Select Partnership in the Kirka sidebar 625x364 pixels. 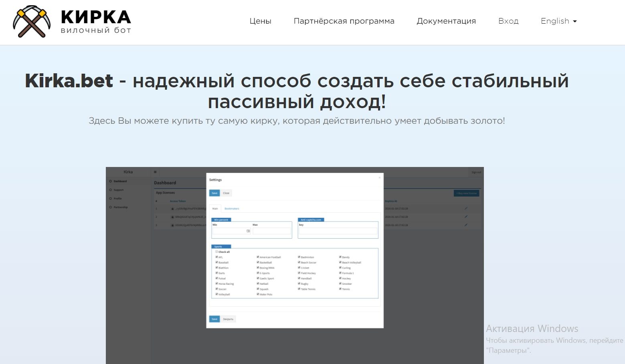click(x=118, y=207)
